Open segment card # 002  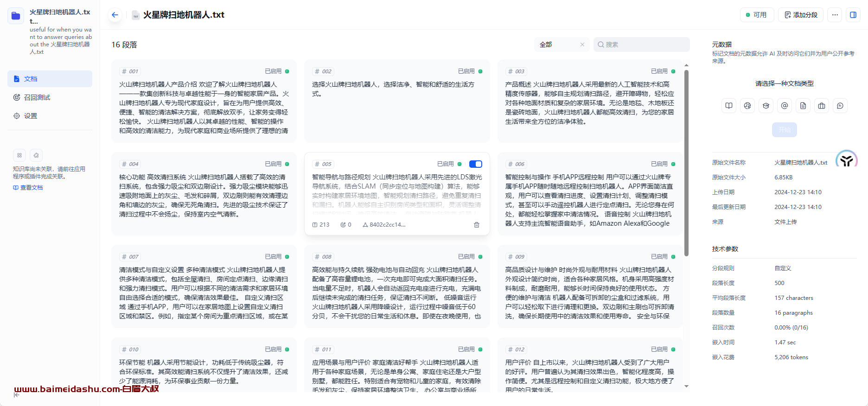(397, 101)
